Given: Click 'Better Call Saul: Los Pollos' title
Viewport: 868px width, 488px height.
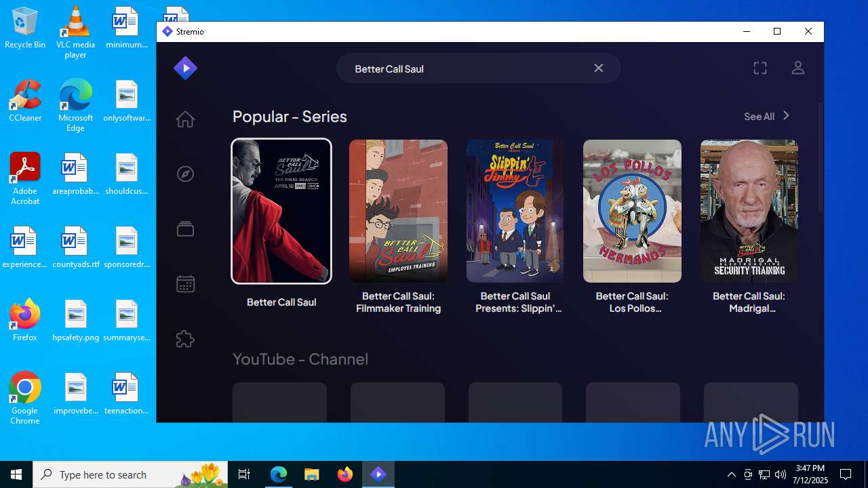Looking at the screenshot, I should click(x=632, y=302).
